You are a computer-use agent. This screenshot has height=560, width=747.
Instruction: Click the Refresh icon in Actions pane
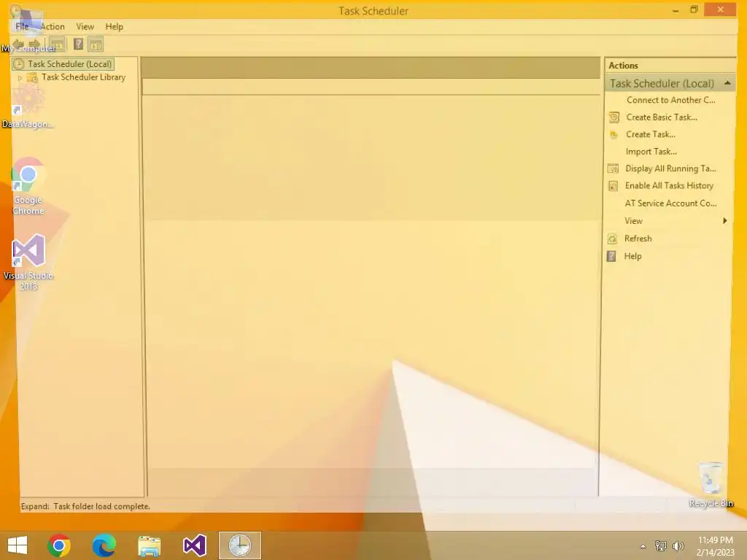point(613,238)
